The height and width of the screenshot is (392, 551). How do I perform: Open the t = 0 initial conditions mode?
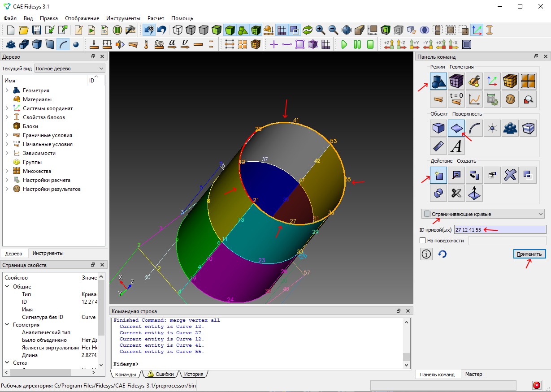pyautogui.click(x=456, y=99)
